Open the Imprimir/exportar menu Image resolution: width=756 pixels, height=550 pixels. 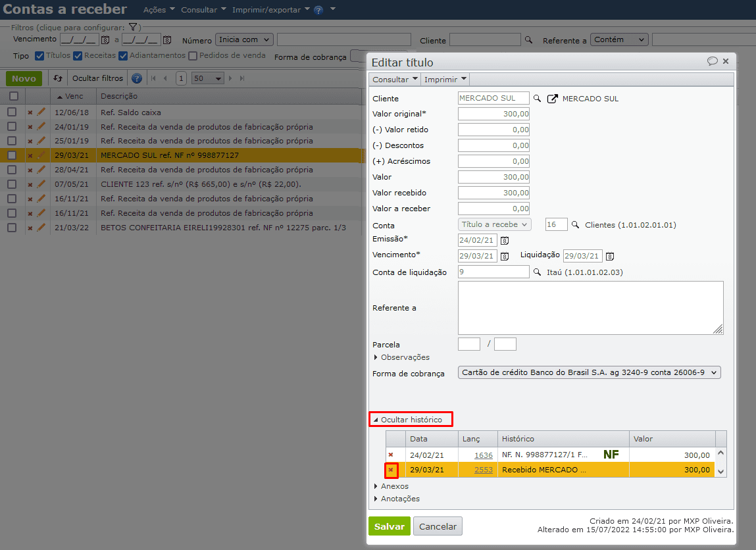[271, 10]
